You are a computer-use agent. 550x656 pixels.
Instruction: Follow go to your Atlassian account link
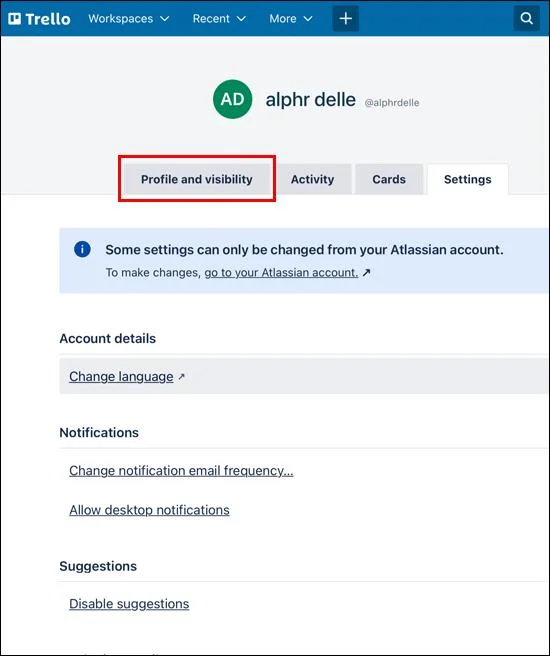point(281,272)
